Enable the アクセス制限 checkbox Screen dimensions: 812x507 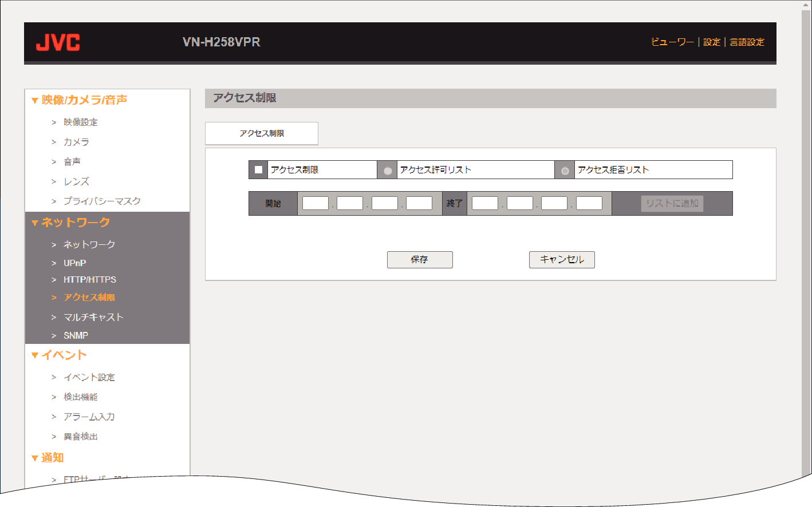point(258,170)
